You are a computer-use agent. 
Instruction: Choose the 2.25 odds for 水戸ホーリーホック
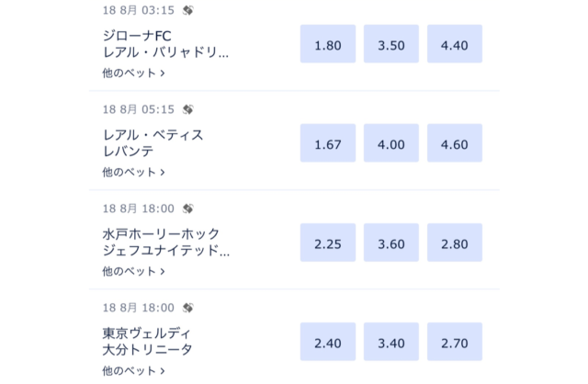coord(328,242)
